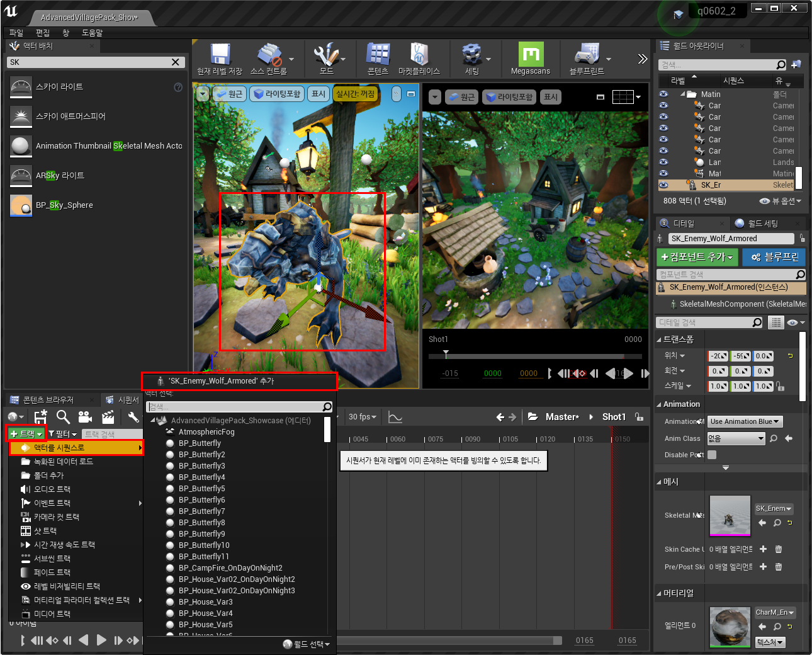Image resolution: width=812 pixels, height=655 pixels.
Task: Click details property matrix grid icon
Action: click(776, 322)
